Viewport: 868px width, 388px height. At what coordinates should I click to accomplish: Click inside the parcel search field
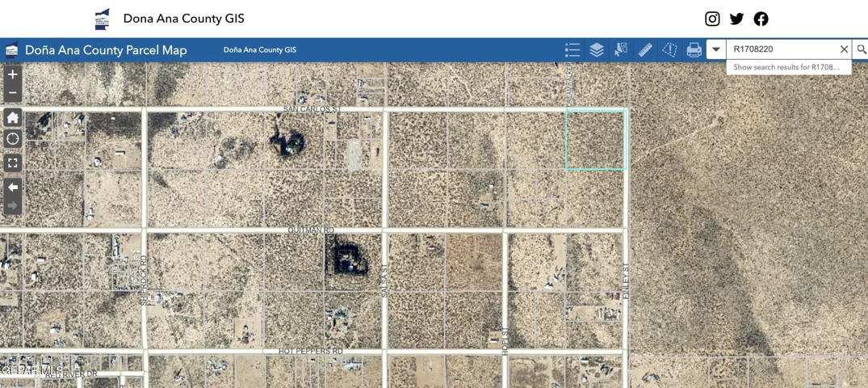pos(782,49)
